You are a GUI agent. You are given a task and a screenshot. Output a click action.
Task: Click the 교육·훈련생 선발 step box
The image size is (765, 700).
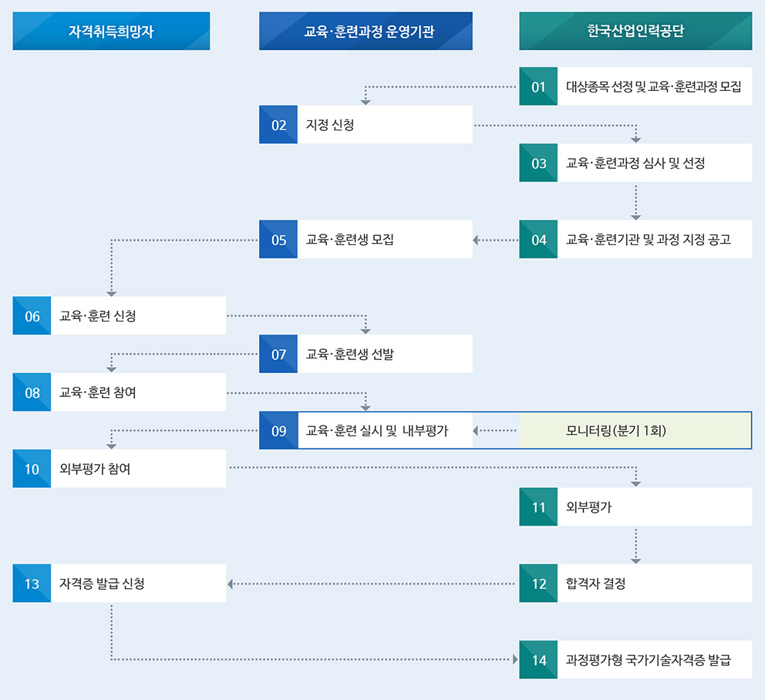[384, 354]
